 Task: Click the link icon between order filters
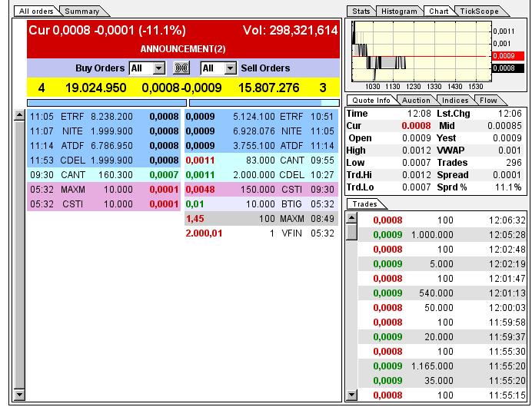pyautogui.click(x=181, y=68)
